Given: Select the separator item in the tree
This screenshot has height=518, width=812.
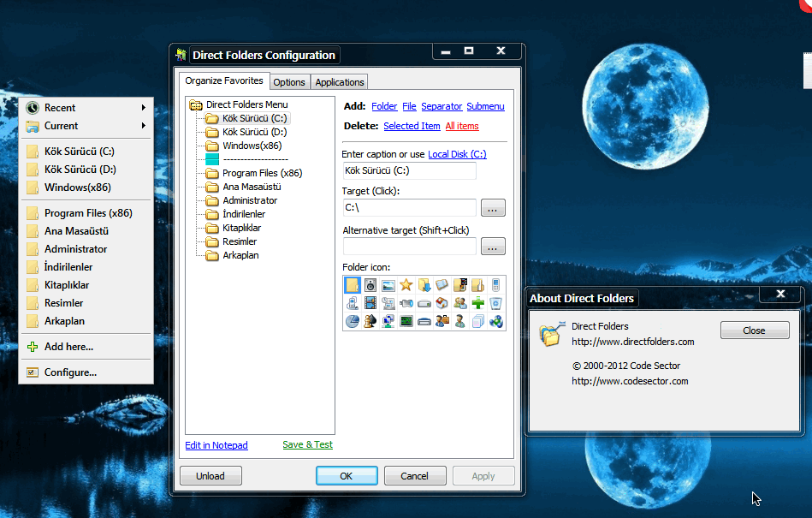Looking at the screenshot, I should tap(254, 159).
